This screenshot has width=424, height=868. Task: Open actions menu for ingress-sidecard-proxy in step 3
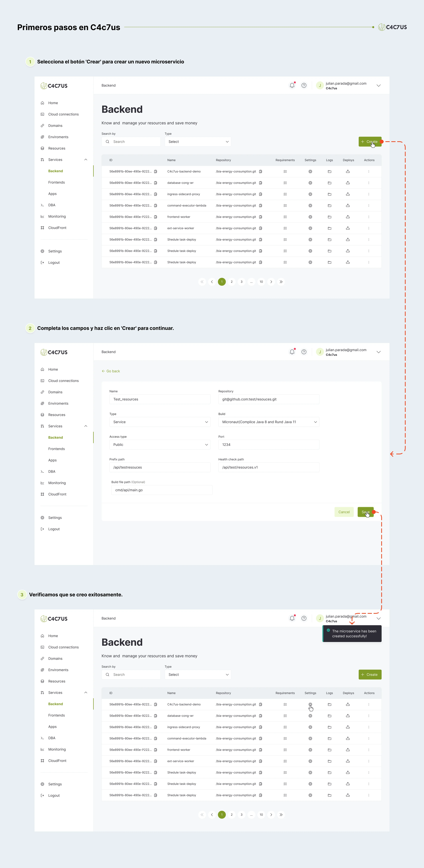click(369, 727)
